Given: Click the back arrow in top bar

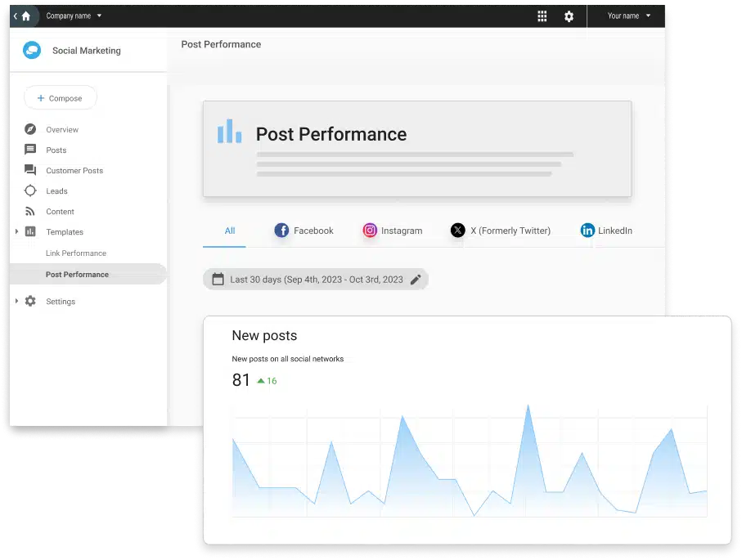Looking at the screenshot, I should [x=15, y=16].
